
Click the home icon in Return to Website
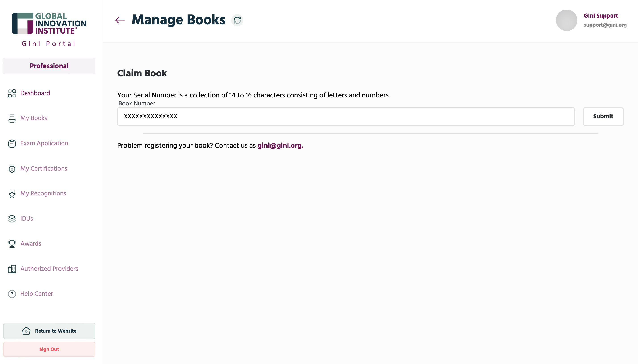pos(26,331)
